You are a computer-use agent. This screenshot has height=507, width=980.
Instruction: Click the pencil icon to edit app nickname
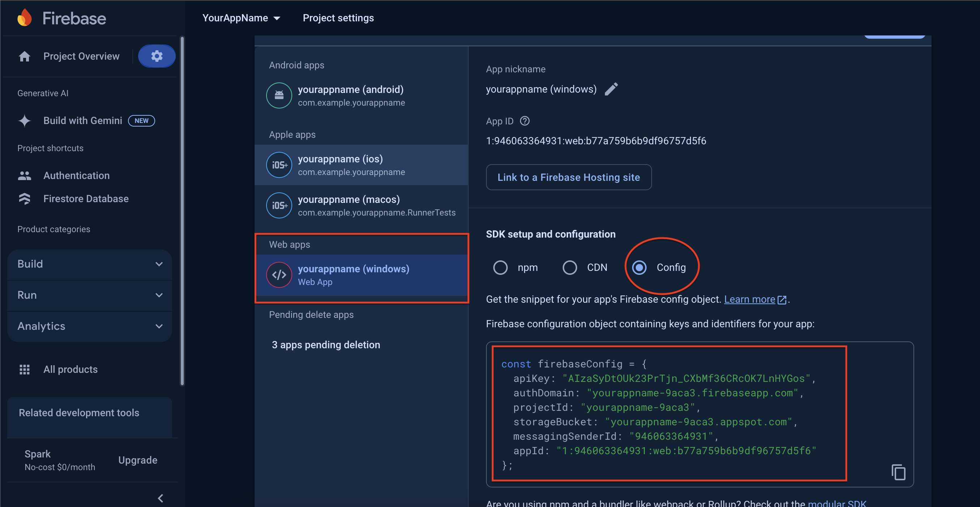click(611, 89)
